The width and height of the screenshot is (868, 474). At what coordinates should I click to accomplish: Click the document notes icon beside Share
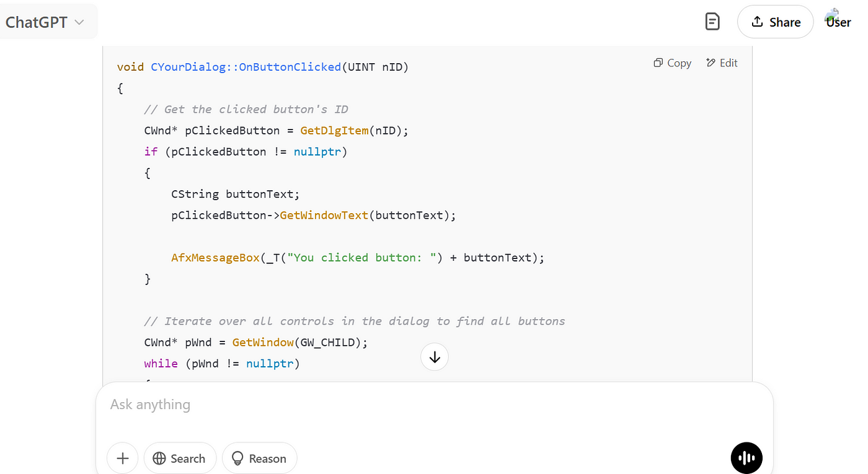pyautogui.click(x=712, y=22)
